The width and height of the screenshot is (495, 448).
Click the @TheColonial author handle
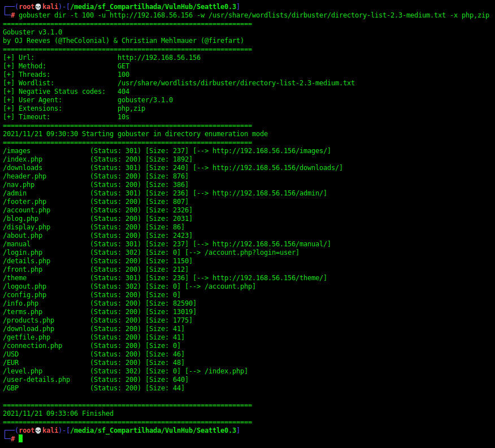pyautogui.click(x=82, y=41)
